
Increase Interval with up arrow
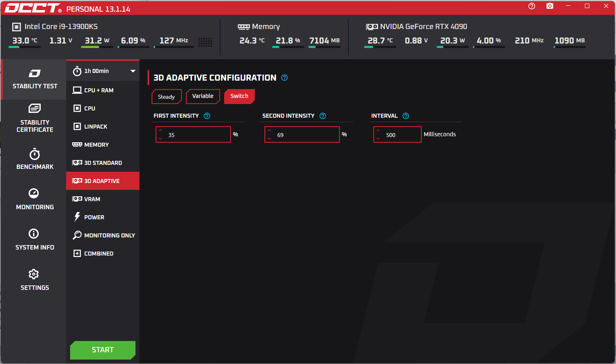(378, 131)
